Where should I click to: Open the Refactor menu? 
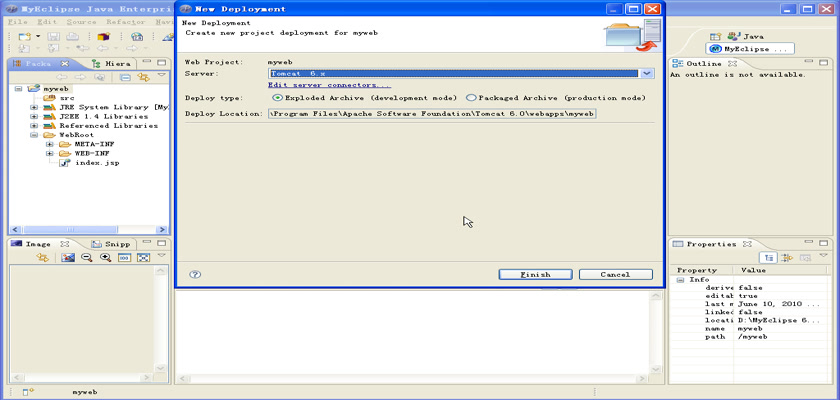(126, 22)
